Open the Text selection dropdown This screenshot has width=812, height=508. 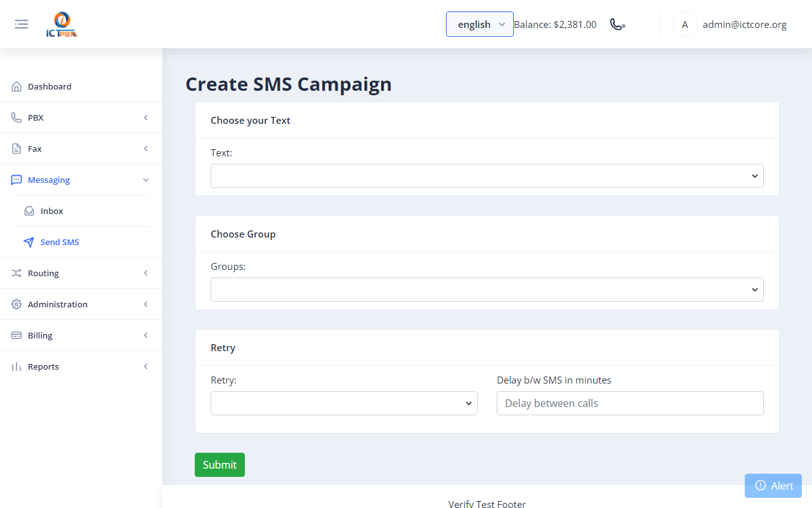tap(487, 176)
